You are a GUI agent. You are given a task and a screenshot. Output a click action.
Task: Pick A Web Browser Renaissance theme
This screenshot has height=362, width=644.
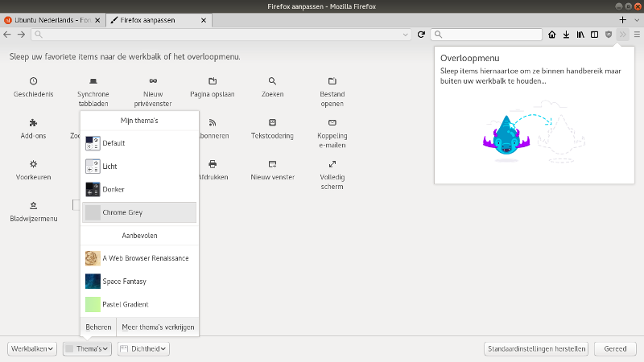[139, 258]
